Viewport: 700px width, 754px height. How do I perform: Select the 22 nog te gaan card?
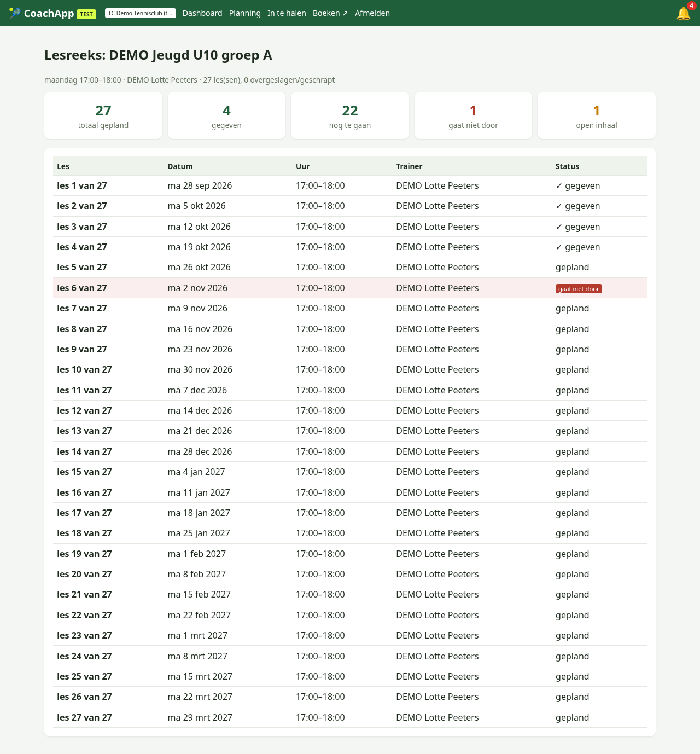point(350,115)
